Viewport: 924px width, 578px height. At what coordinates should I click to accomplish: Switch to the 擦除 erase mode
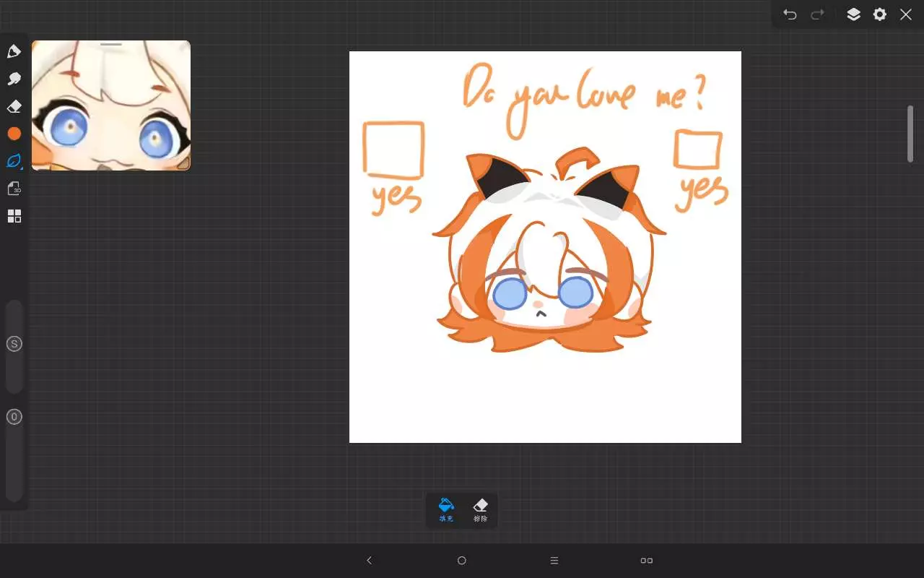coord(480,510)
